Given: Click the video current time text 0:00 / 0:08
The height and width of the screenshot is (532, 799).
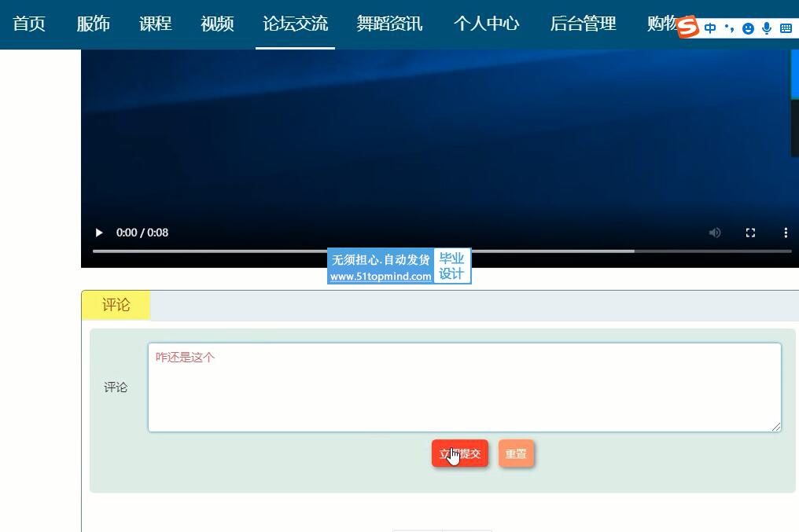Looking at the screenshot, I should click(142, 233).
